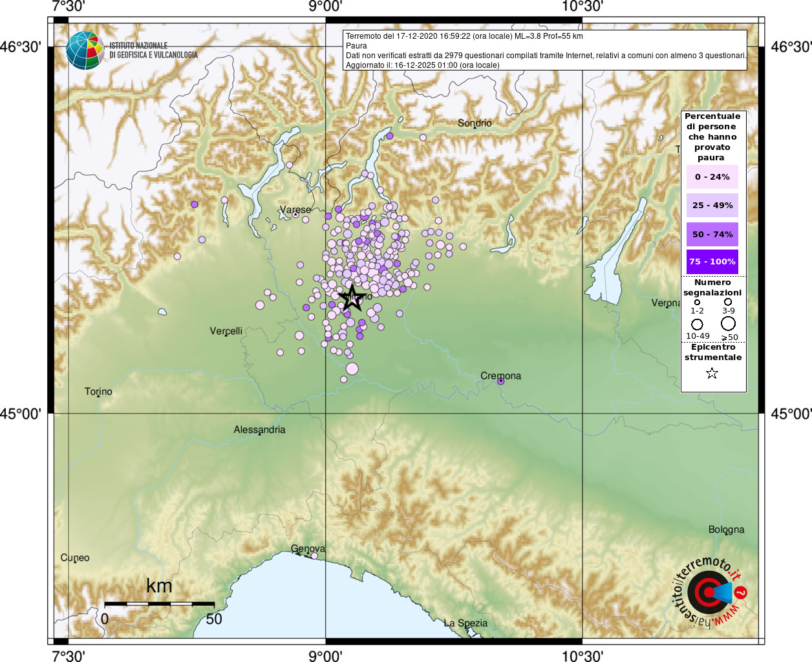Click the Vercelli city label
The width and height of the screenshot is (812, 662).
(226, 331)
